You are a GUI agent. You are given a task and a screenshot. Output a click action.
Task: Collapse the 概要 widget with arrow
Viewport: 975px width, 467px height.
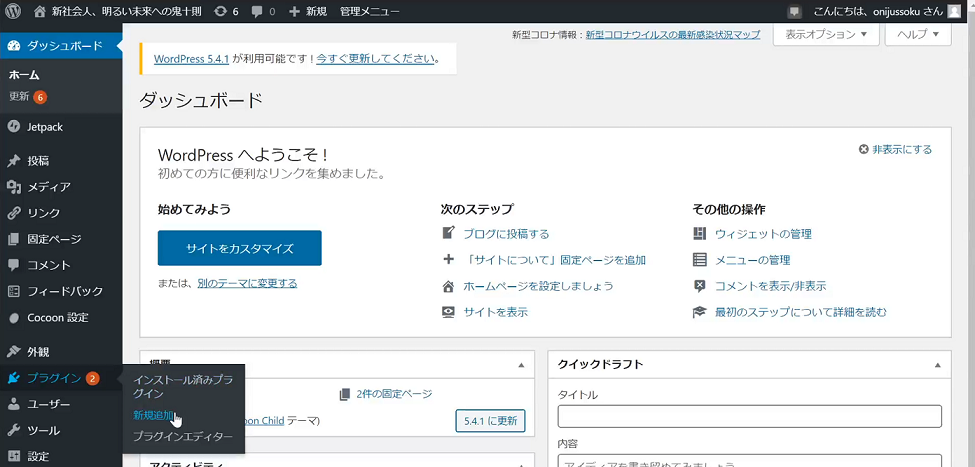(521, 364)
